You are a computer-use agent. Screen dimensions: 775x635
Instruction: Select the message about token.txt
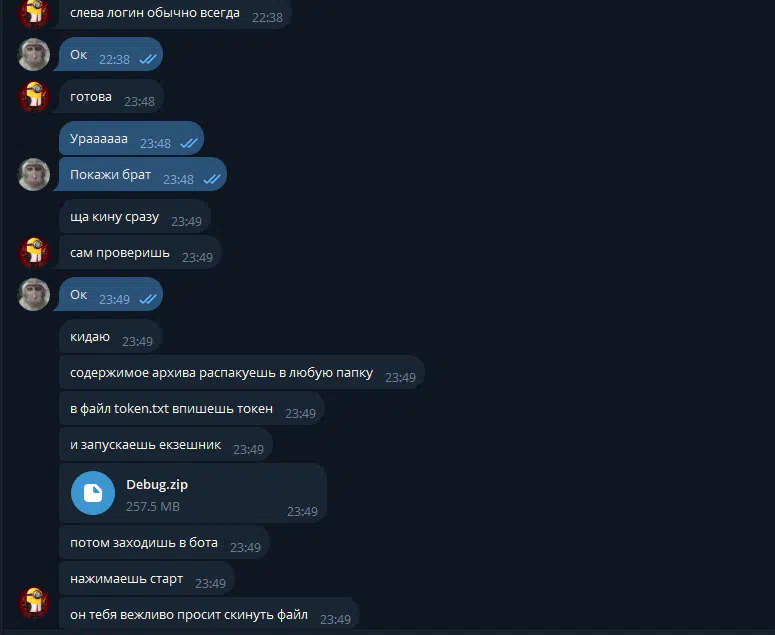coord(191,409)
